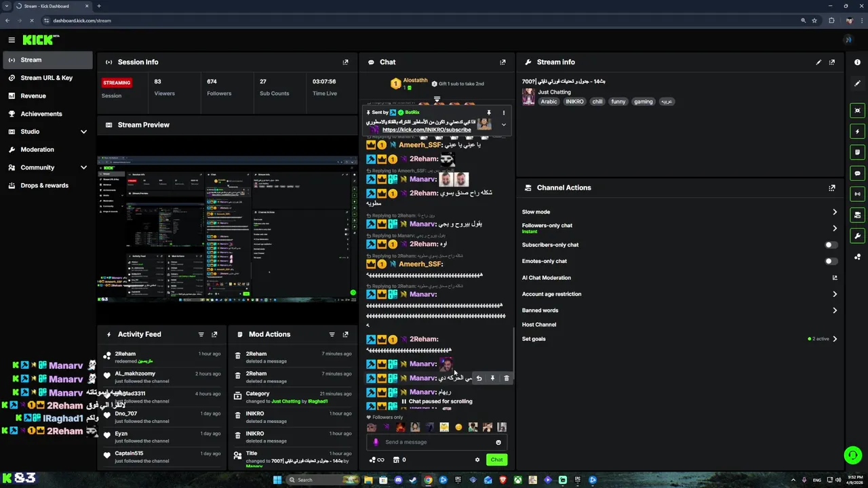Go to Stream in sidebar

(47, 60)
